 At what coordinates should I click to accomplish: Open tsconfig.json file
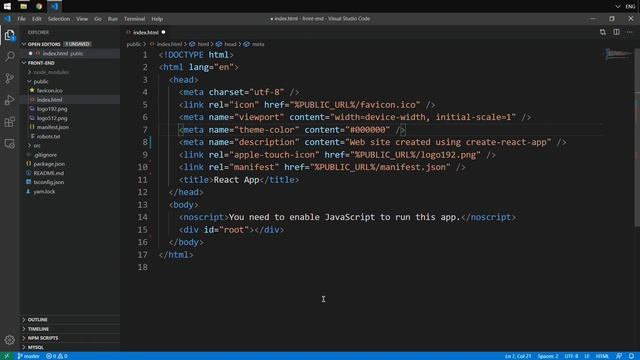(49, 182)
